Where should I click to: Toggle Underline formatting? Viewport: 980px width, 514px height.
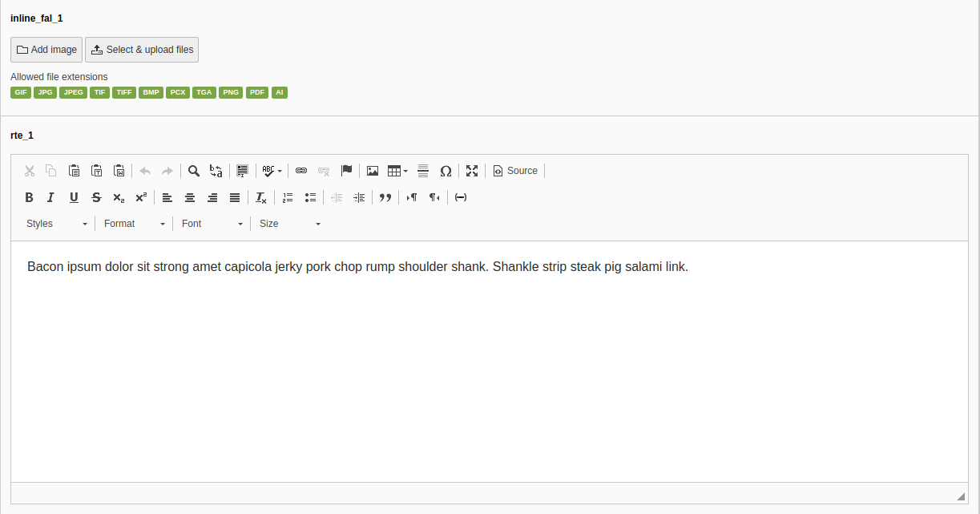[x=74, y=197]
